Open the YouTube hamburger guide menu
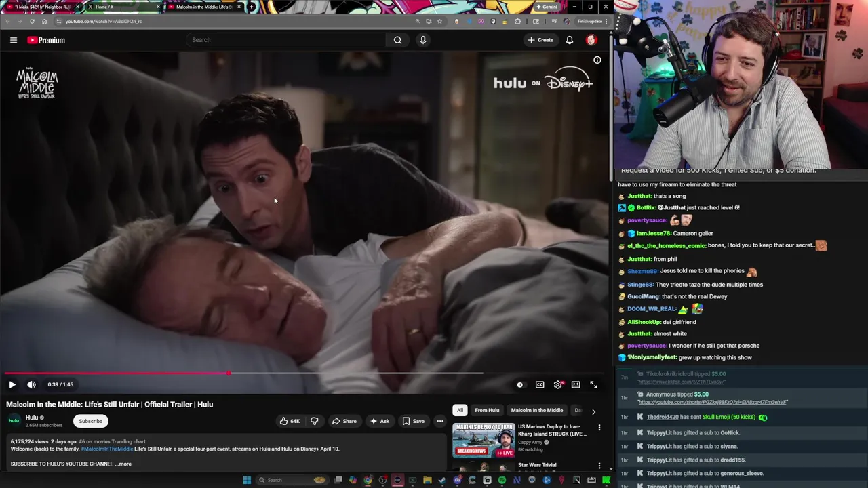This screenshot has height=488, width=868. click(13, 40)
